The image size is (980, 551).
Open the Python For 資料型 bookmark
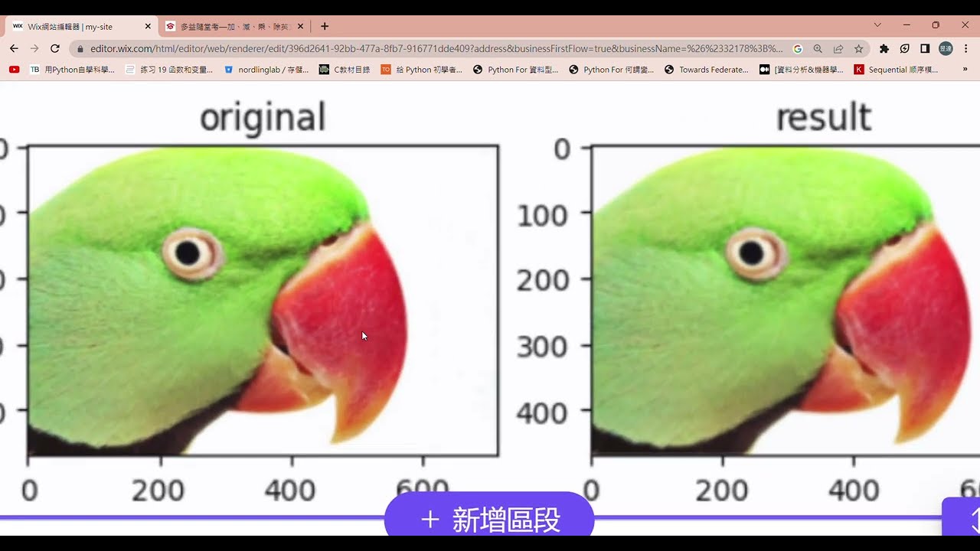pyautogui.click(x=516, y=69)
